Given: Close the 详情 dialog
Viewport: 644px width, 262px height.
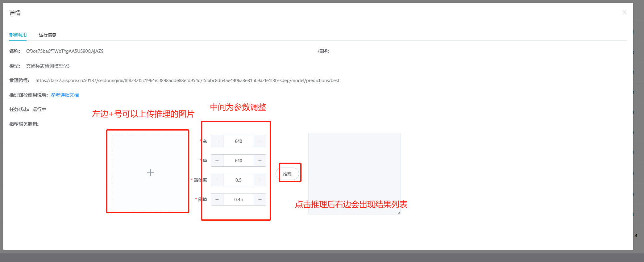Looking at the screenshot, I should click(x=624, y=12).
